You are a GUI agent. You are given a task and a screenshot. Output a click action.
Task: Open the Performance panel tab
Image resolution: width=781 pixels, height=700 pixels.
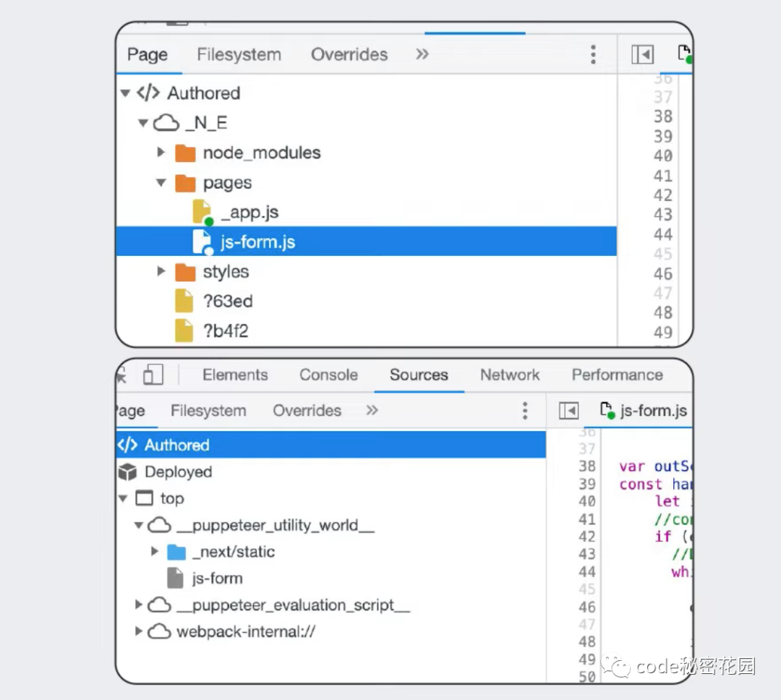(617, 375)
